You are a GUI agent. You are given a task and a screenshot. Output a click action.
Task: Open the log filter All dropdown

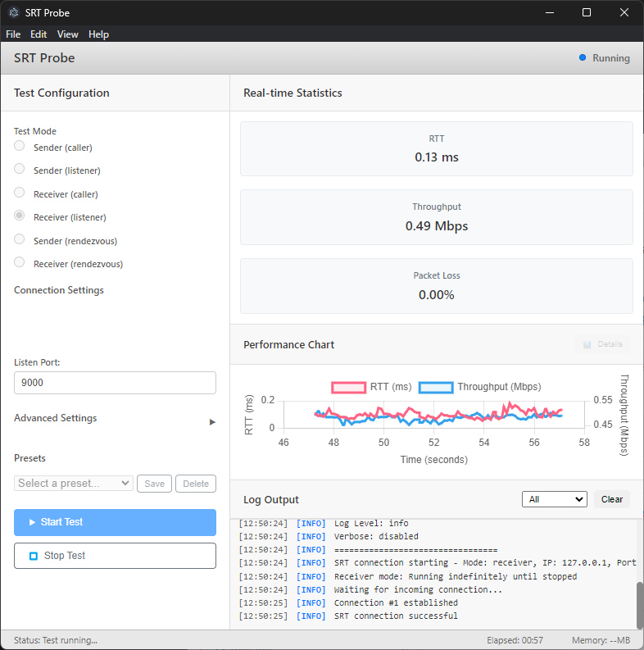coord(554,499)
